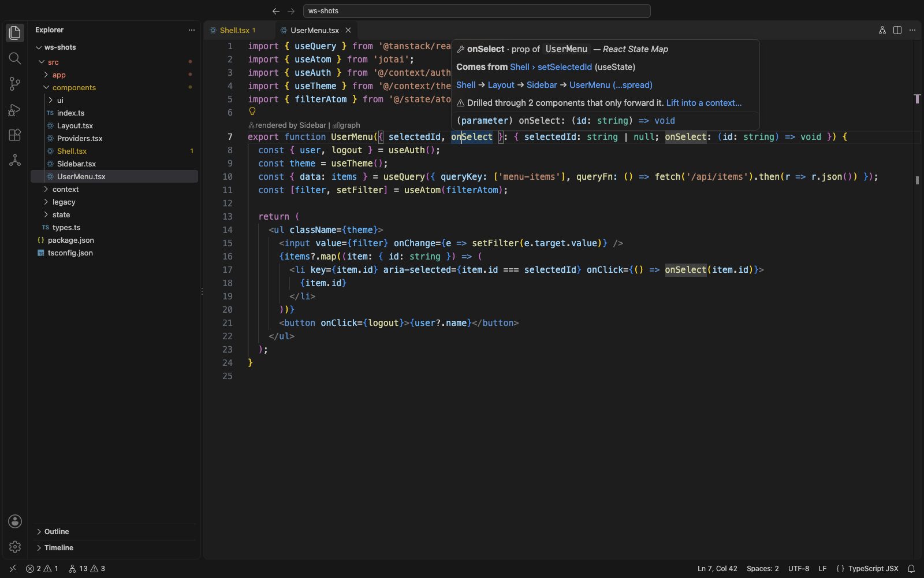Click the notifications bell in status bar
Image resolution: width=924 pixels, height=578 pixels.
pyautogui.click(x=911, y=569)
